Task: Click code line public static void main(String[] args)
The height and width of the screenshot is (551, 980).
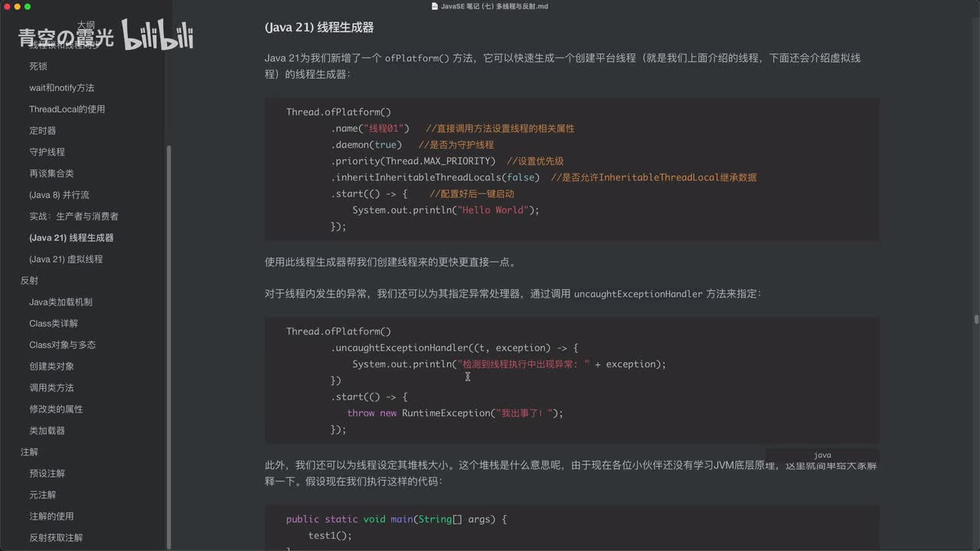Action: coord(397,520)
